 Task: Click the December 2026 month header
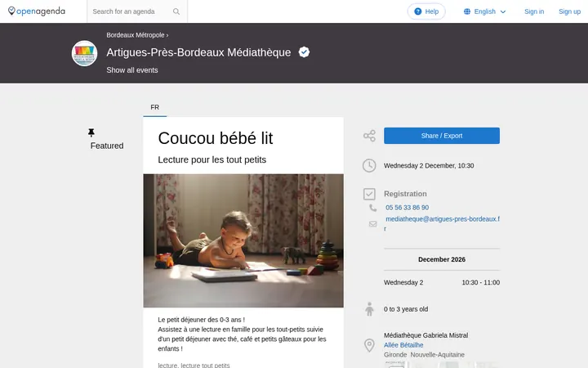click(442, 259)
